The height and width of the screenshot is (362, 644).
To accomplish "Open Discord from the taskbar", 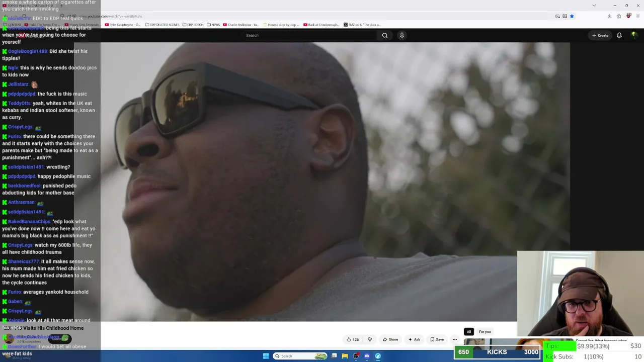I will (367, 356).
